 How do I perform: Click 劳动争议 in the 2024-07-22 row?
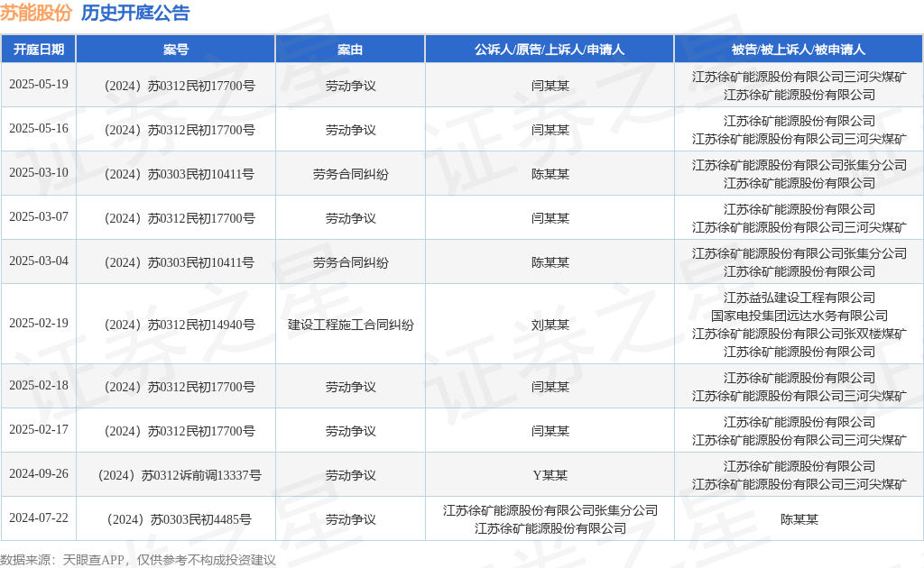pos(351,519)
